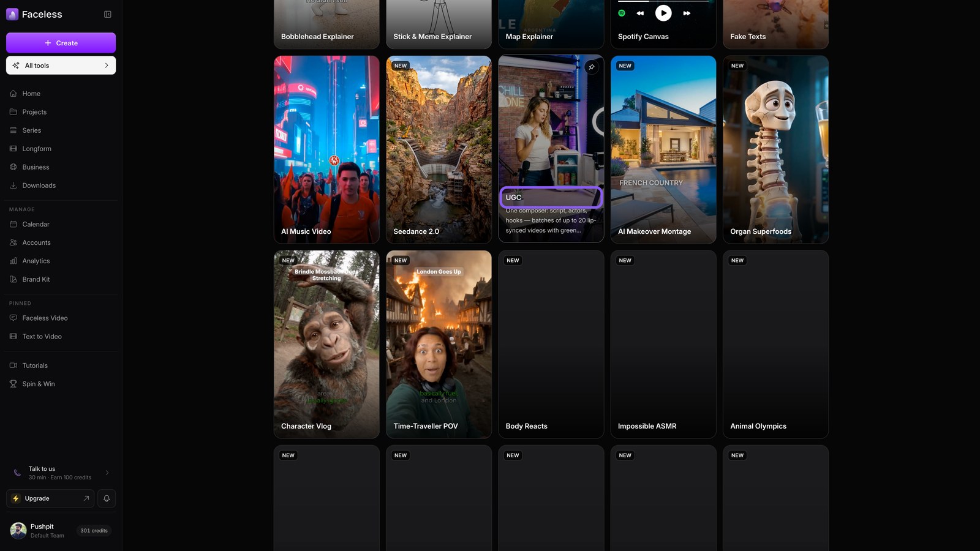Screen dimensions: 980x551
Task: Open the AI Makeover Montage card
Action: point(663,149)
